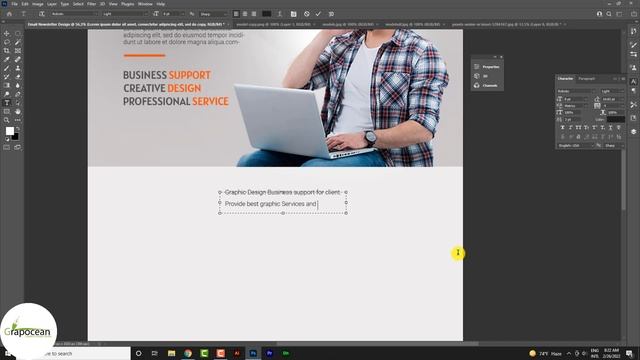Open the Character panel icon in right strip
Image resolution: width=640 pixels, height=360 pixels.
tap(633, 81)
